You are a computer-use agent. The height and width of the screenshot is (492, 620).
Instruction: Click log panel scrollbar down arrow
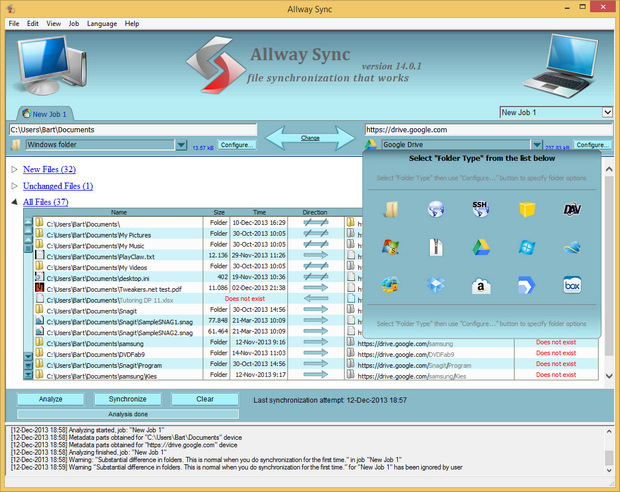[x=609, y=470]
